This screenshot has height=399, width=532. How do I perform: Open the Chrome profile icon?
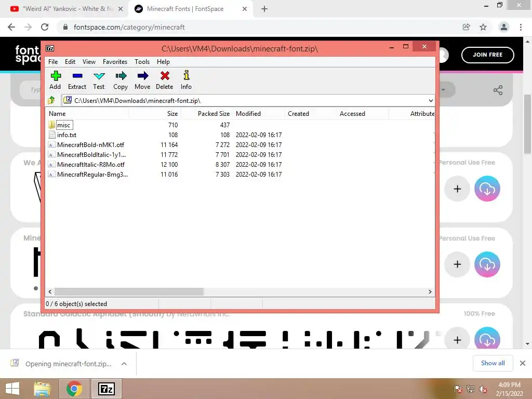tap(504, 27)
